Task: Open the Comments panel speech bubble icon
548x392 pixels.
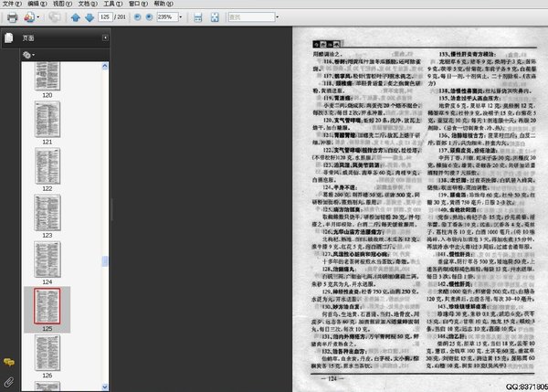Action: [x=8, y=364]
